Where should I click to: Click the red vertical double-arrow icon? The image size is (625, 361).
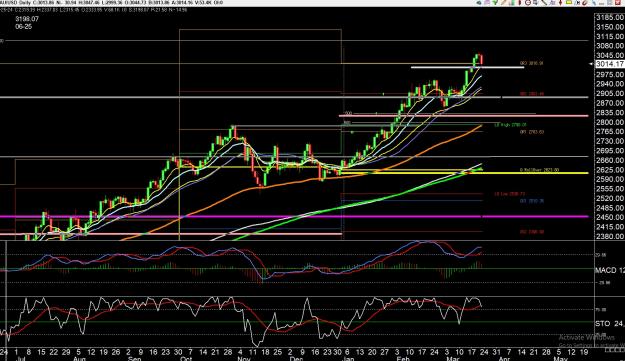[560, 2]
